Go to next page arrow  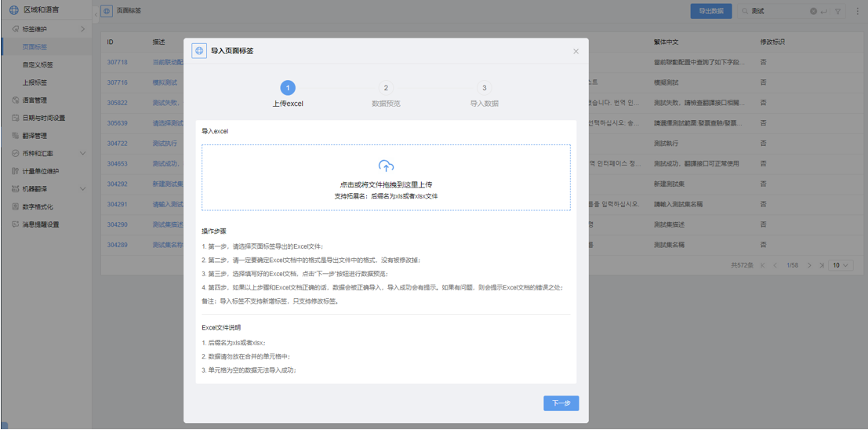(x=810, y=265)
